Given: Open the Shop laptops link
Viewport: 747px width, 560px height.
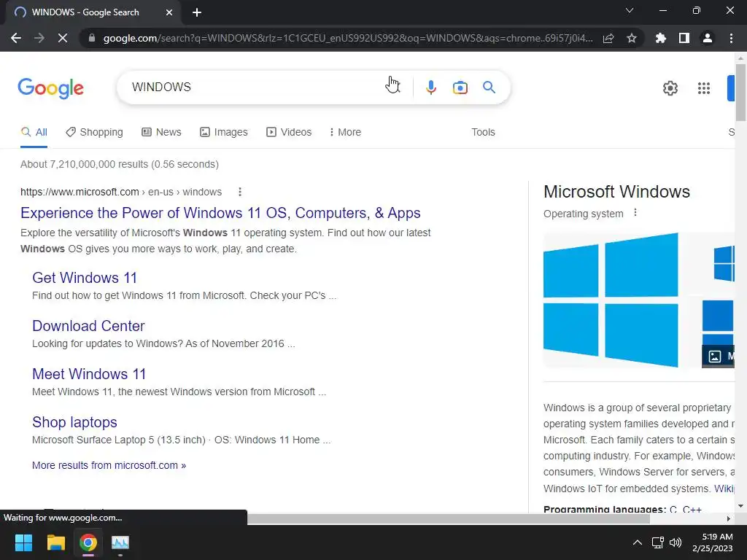Looking at the screenshot, I should 74,422.
